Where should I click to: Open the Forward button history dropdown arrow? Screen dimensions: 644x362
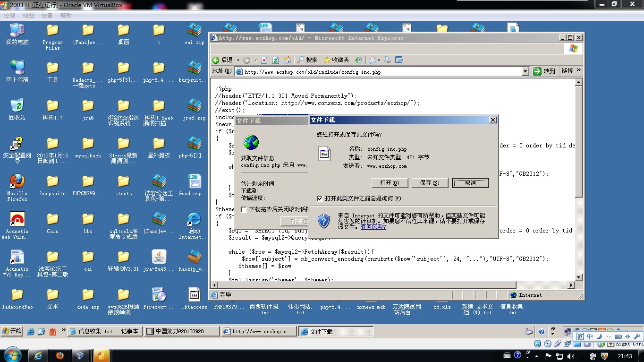[x=255, y=60]
